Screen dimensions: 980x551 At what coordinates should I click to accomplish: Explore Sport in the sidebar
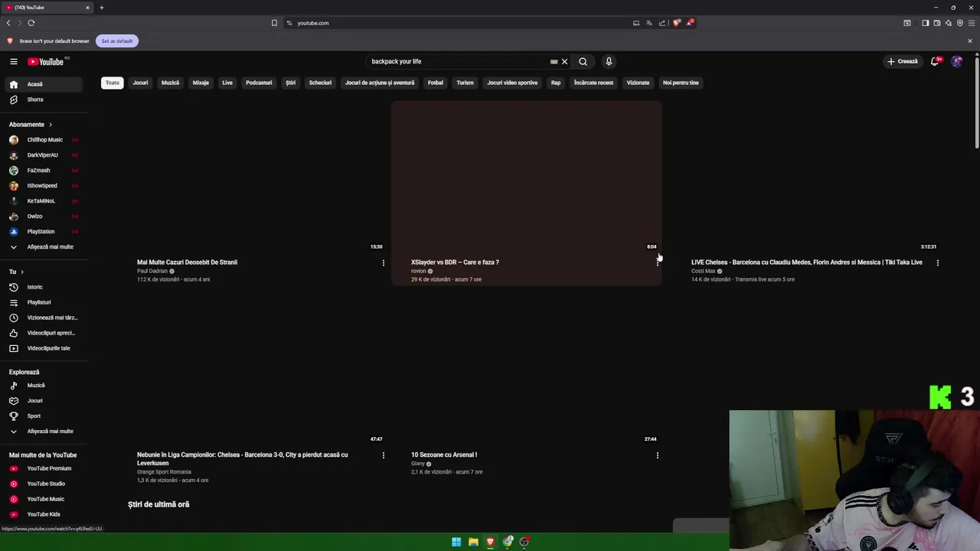pyautogui.click(x=44, y=416)
